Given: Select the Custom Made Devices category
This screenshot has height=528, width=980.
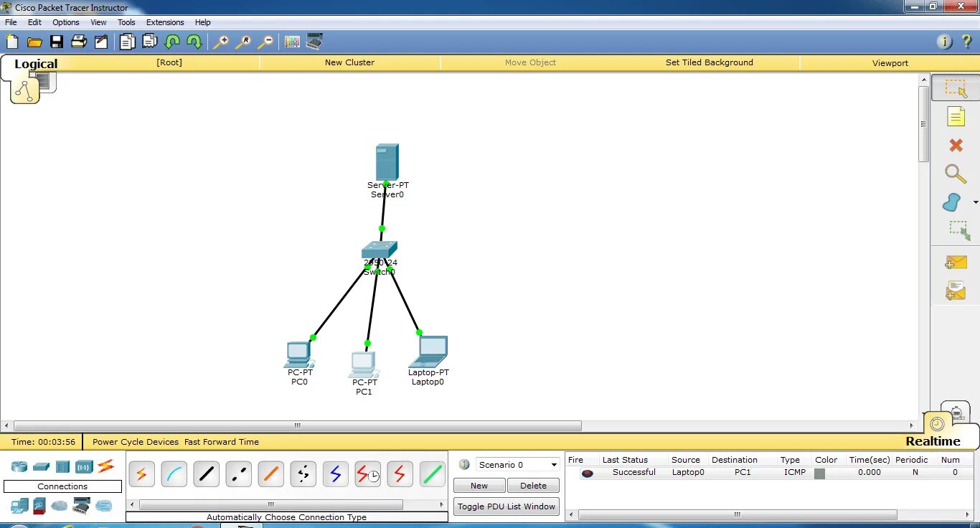Looking at the screenshot, I should pyautogui.click(x=81, y=506).
